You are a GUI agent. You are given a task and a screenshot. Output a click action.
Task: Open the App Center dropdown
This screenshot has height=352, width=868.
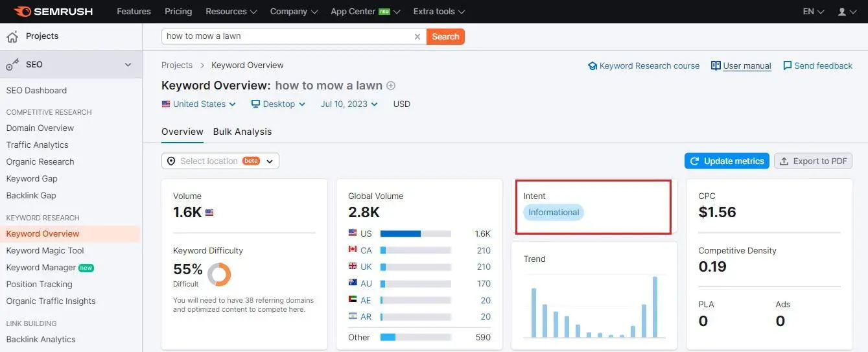point(365,11)
